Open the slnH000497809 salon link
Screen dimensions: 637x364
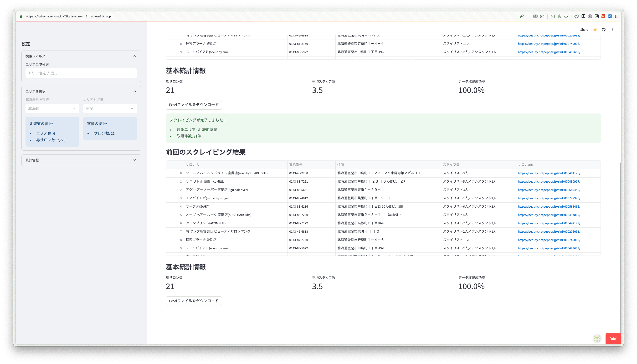click(x=549, y=215)
